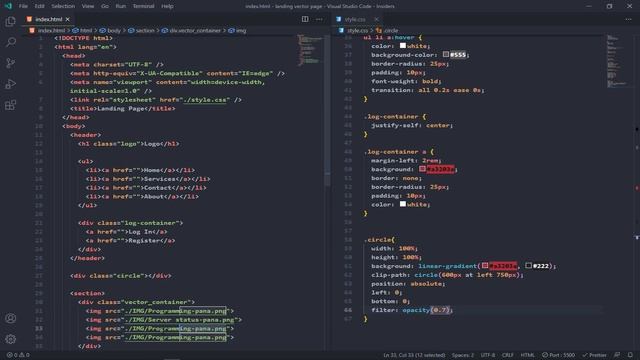
Task: Open the #555 background-color swatch
Action: (446, 54)
